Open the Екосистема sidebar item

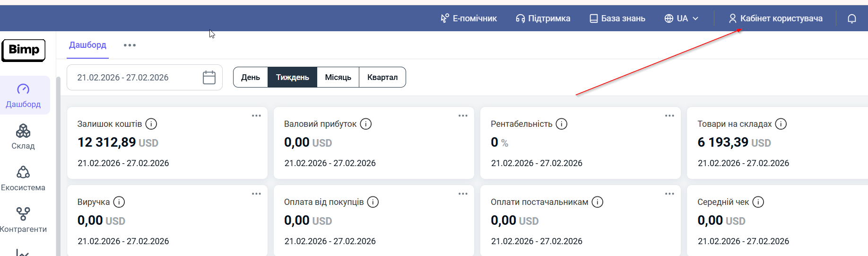pos(23,178)
